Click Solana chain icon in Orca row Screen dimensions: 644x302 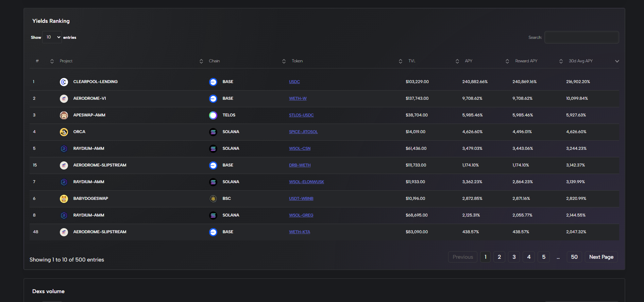coord(213,132)
